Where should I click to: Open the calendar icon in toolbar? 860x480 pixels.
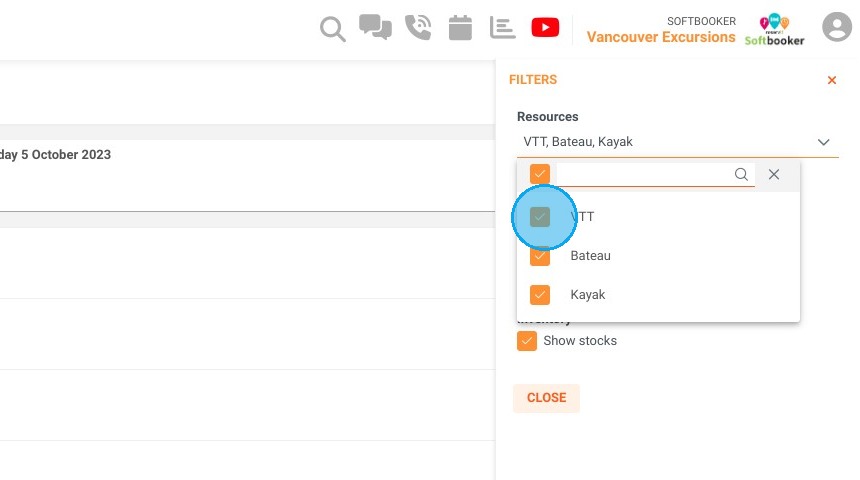(460, 27)
